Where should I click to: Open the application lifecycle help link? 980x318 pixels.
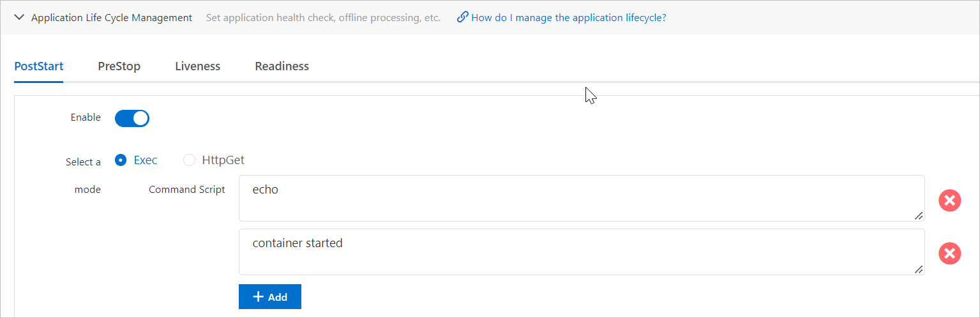[x=568, y=18]
